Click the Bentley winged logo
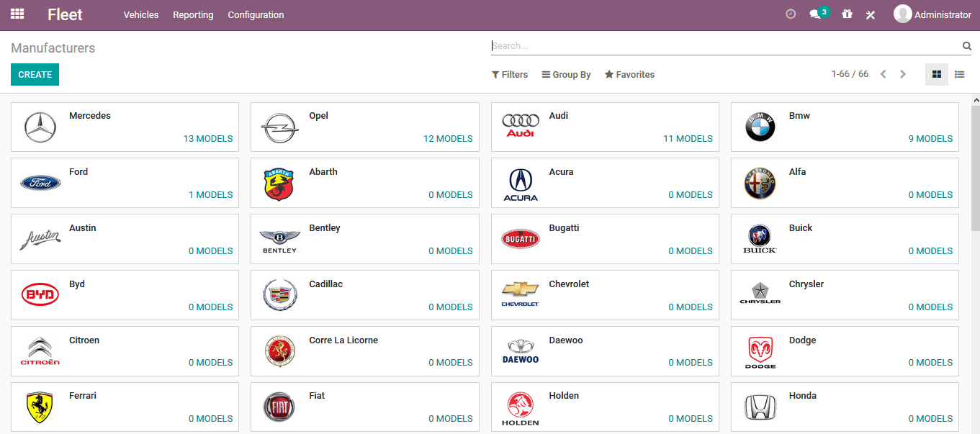Viewport: 980px width, 434px height. click(x=279, y=242)
